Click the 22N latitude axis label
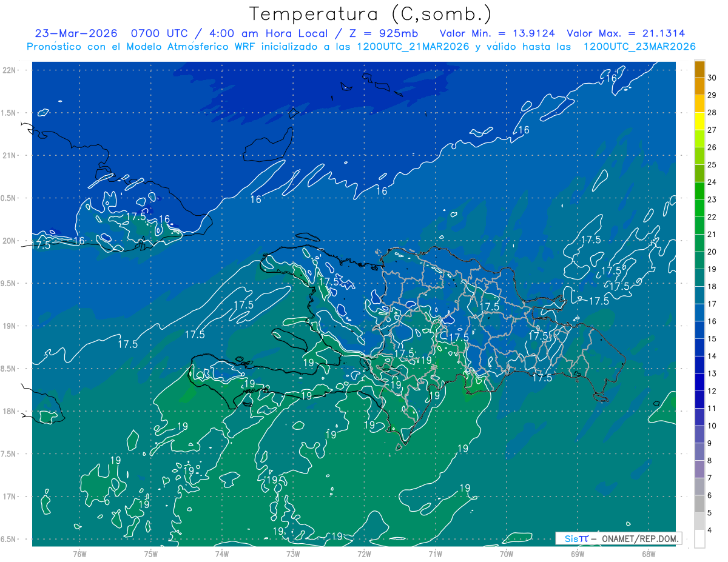 (x=10, y=70)
